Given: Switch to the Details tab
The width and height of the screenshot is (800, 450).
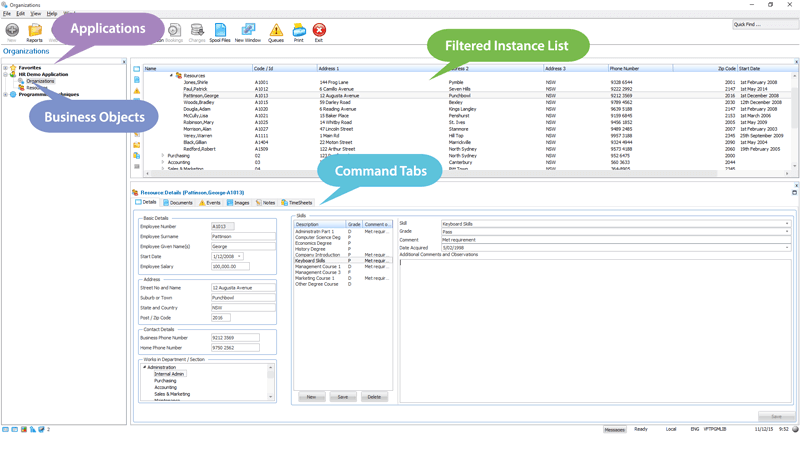Looking at the screenshot, I should (146, 202).
